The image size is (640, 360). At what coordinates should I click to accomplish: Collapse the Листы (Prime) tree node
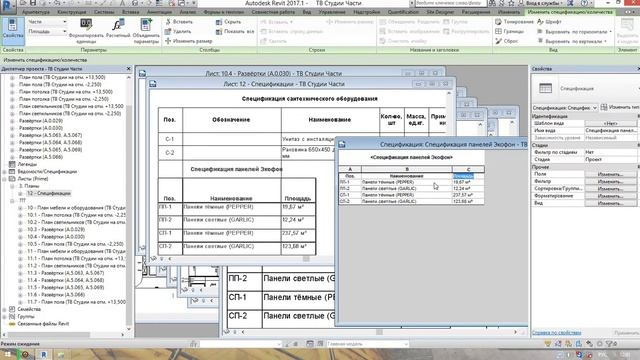pyautogui.click(x=4, y=179)
